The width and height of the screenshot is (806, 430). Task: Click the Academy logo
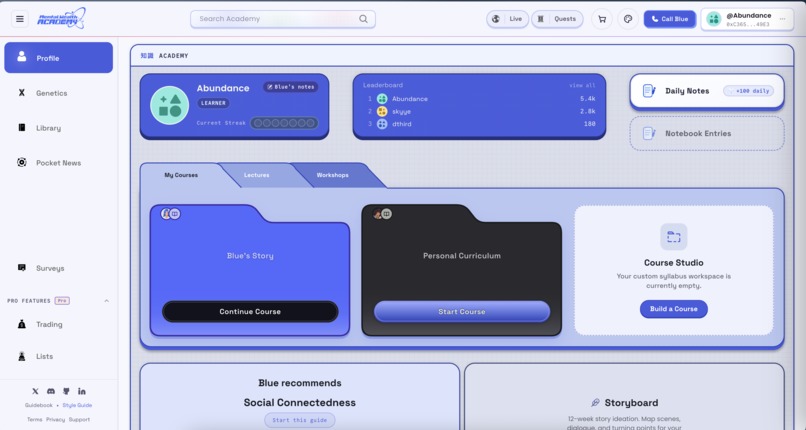click(x=61, y=18)
